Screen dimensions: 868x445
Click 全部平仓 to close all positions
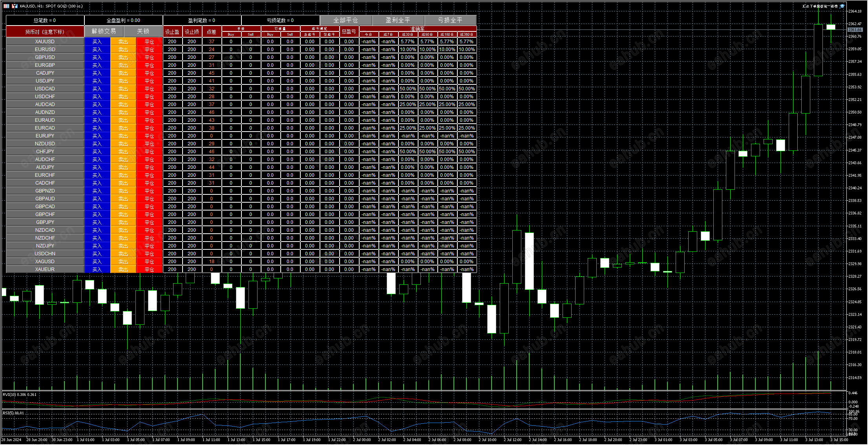click(346, 20)
